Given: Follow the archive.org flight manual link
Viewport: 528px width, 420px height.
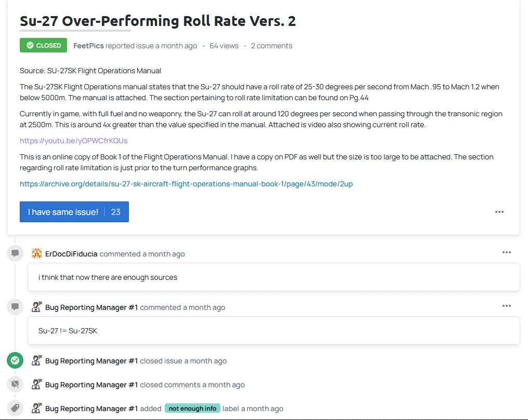Looking at the screenshot, I should tap(186, 184).
